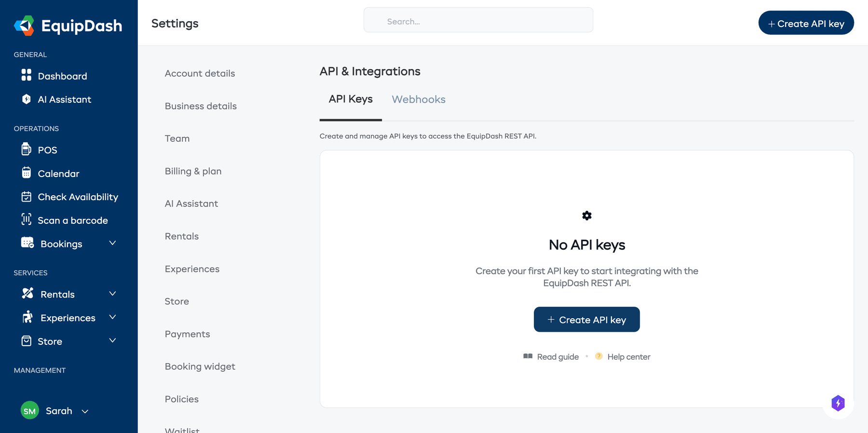Image resolution: width=868 pixels, height=433 pixels.
Task: Open the Help center link
Action: 629,357
